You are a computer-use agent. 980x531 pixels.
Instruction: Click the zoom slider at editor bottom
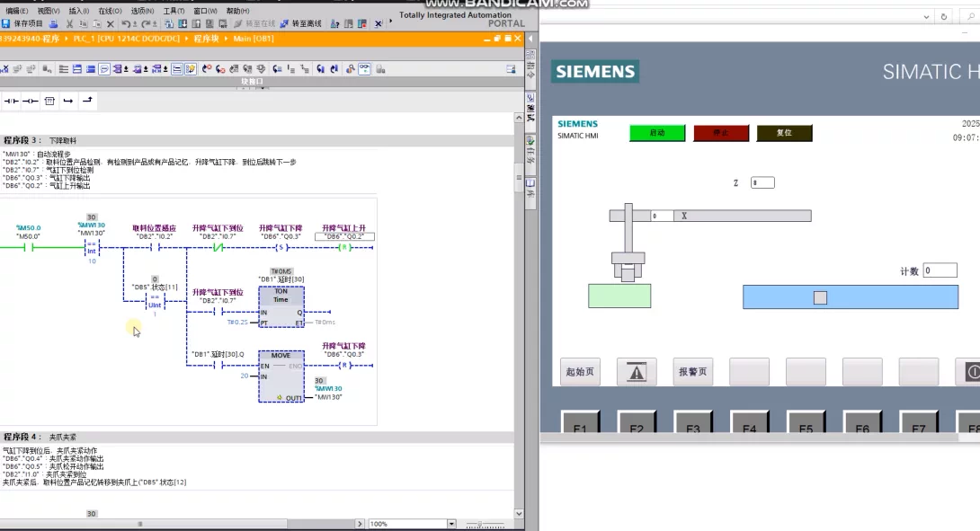point(480,524)
